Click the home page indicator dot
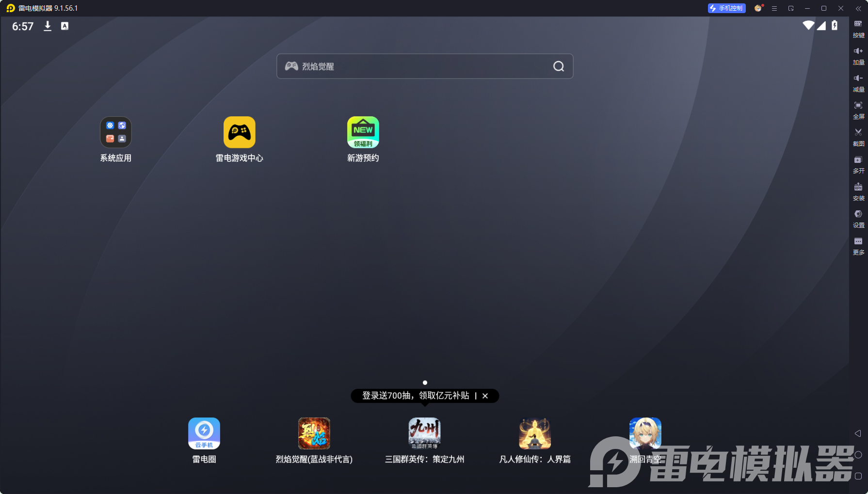The height and width of the screenshot is (494, 868). (x=425, y=382)
